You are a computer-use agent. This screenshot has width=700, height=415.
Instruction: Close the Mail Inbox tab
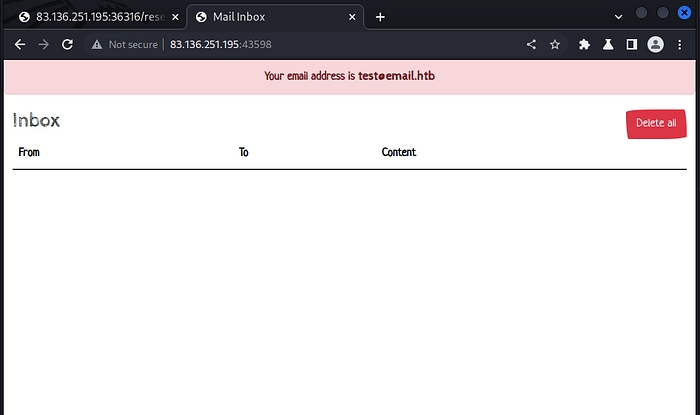351,17
